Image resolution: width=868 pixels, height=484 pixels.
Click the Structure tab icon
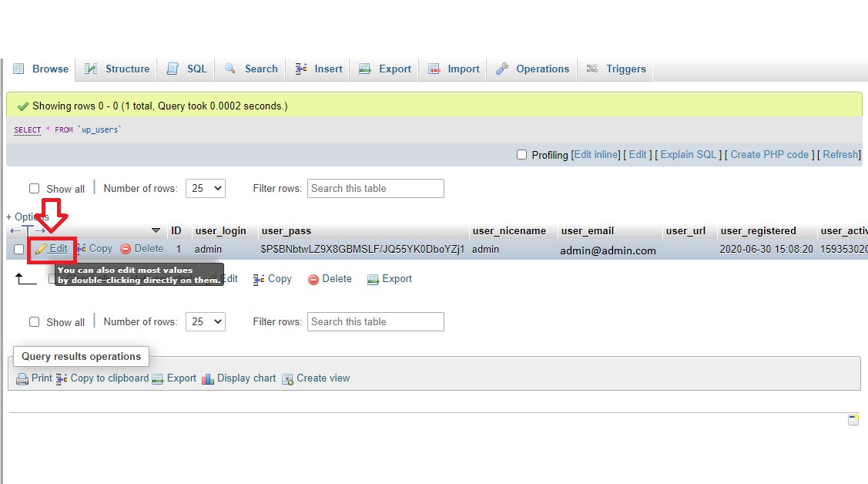click(91, 69)
